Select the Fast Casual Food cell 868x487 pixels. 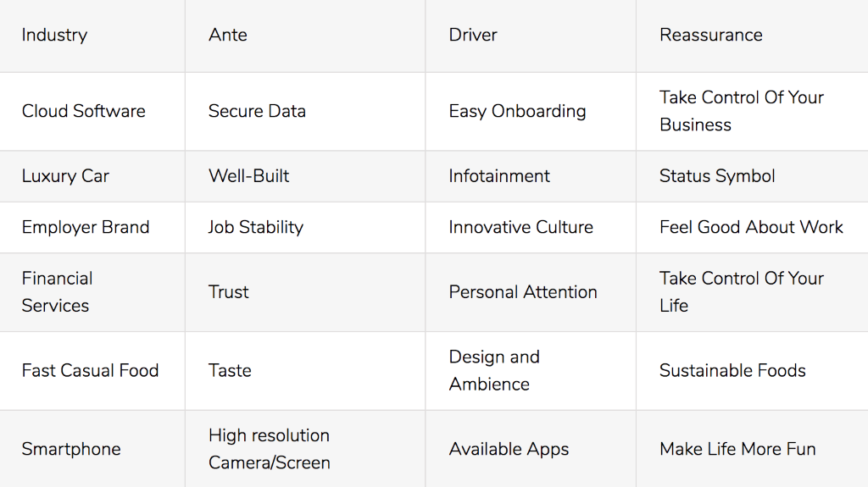pos(90,370)
